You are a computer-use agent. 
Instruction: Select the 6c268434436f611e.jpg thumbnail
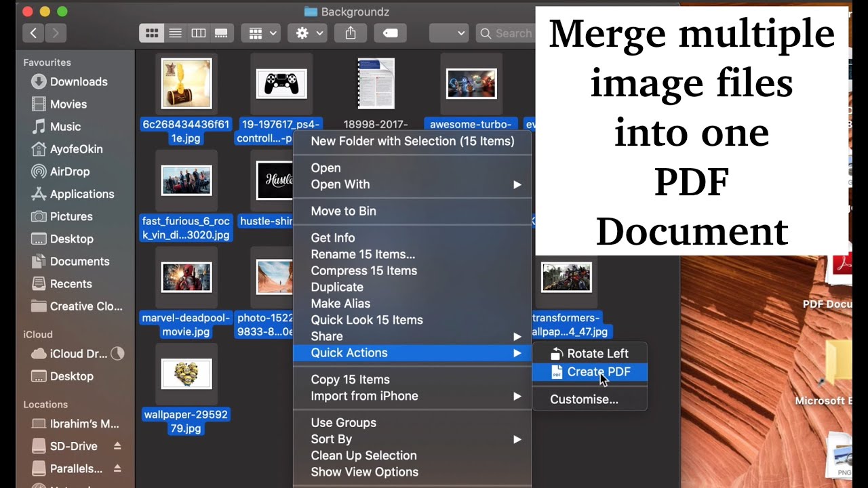pyautogui.click(x=186, y=84)
